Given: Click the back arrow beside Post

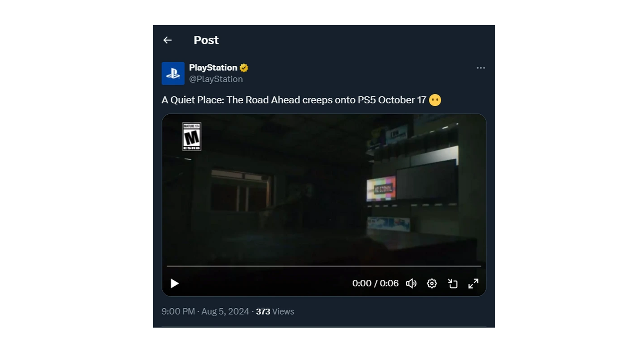Looking at the screenshot, I should [x=167, y=40].
